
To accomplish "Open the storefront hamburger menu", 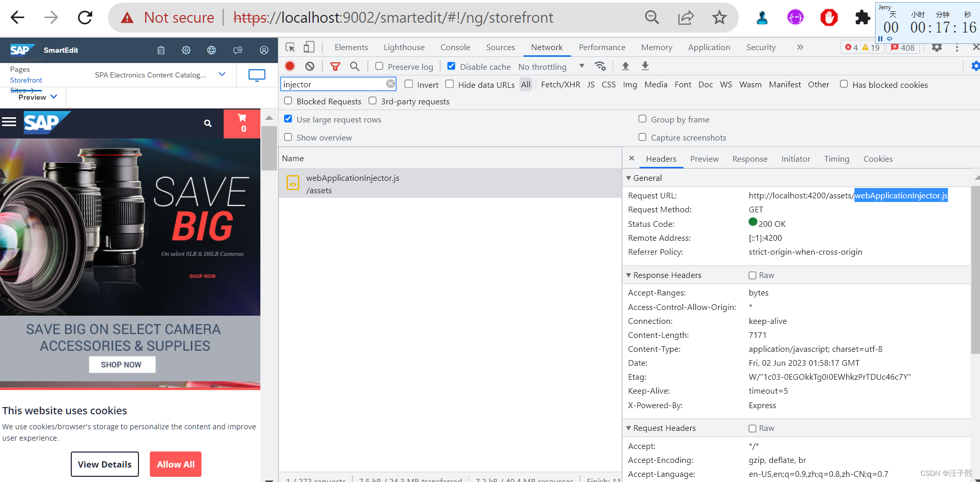I will pyautogui.click(x=9, y=122).
